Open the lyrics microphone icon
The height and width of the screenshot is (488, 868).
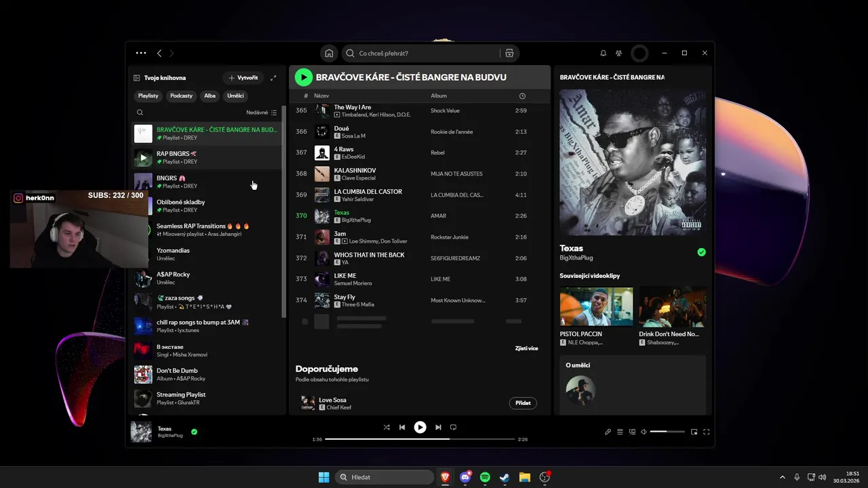[x=608, y=432]
